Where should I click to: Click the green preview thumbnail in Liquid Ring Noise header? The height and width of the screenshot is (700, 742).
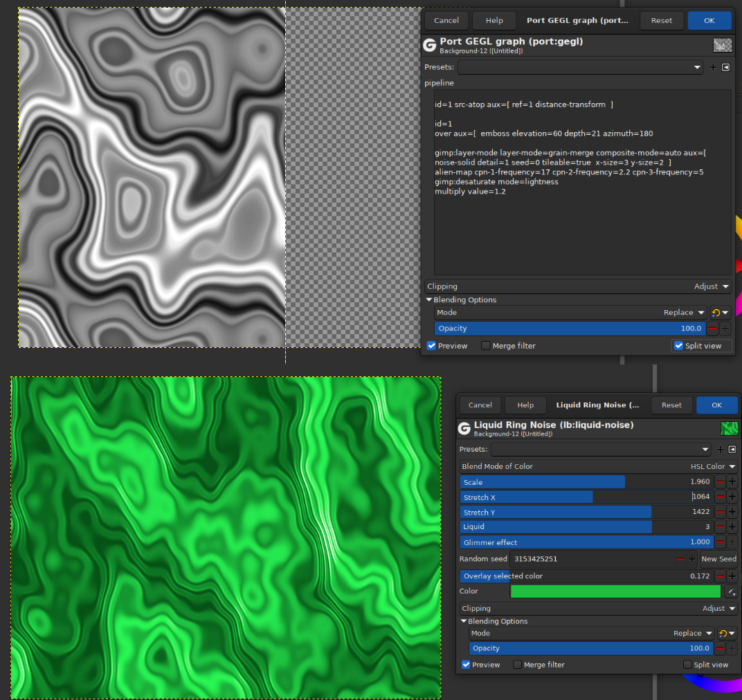(730, 429)
